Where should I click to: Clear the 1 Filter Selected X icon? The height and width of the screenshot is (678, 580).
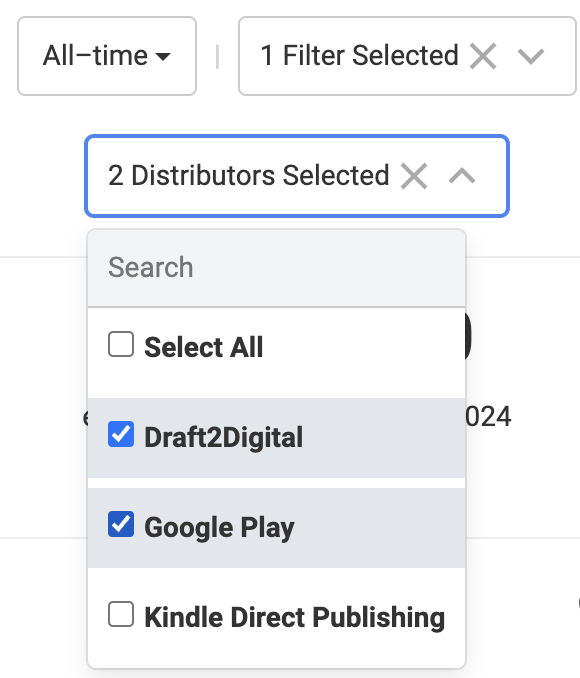483,56
